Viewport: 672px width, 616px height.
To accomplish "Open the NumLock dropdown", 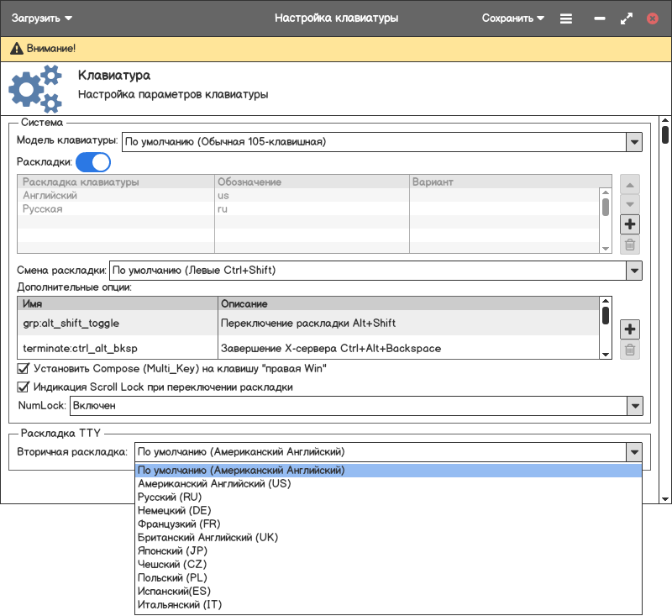I will (634, 406).
